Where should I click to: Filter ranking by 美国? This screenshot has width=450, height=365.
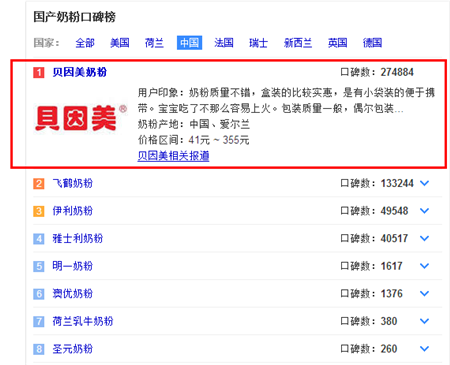tap(120, 43)
